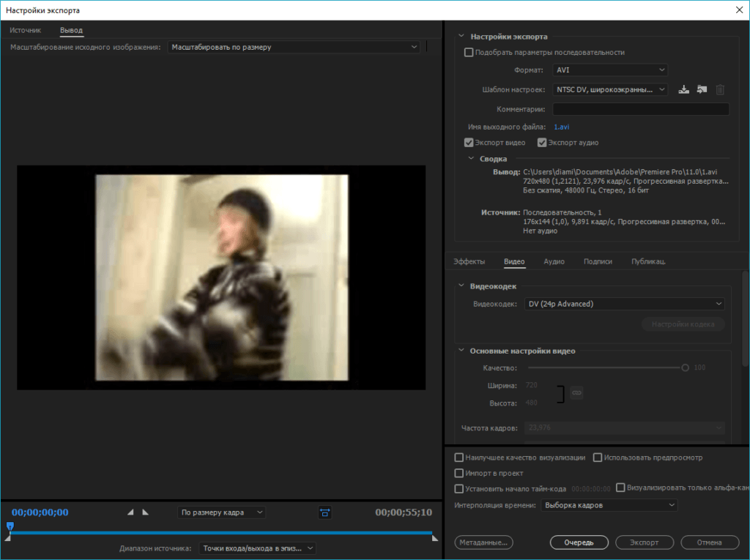Collapse the Сводка section
Viewport: 750px width, 560px height.
coord(471,158)
